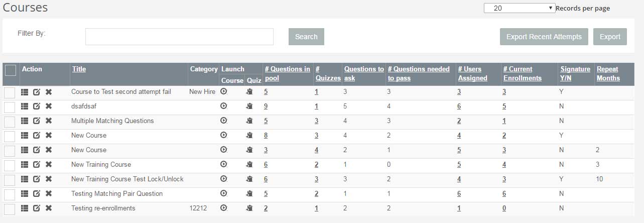Sort by # Questions in pool column

pos(287,73)
